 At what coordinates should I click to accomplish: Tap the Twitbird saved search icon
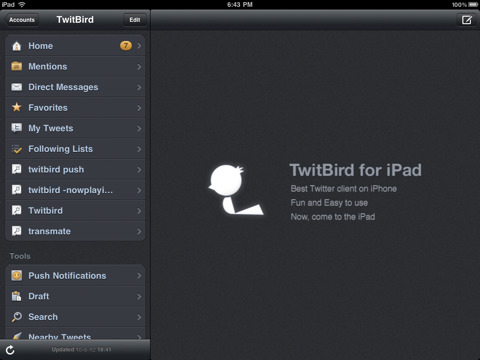16,210
